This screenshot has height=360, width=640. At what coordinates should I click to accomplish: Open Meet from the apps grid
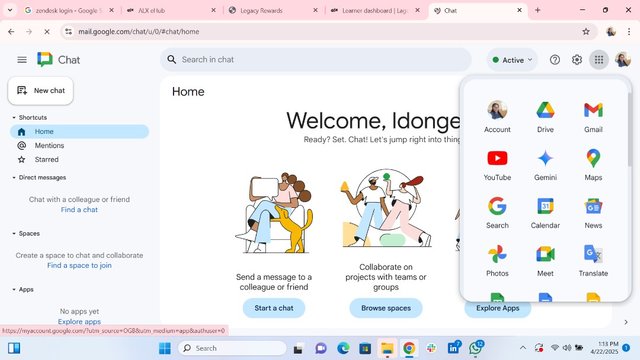point(545,261)
